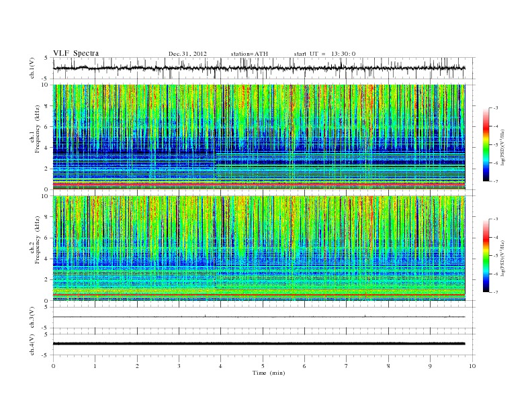
Task: Select the "ch.1 Frequency (kHz)" axis label
Action: [35, 129]
